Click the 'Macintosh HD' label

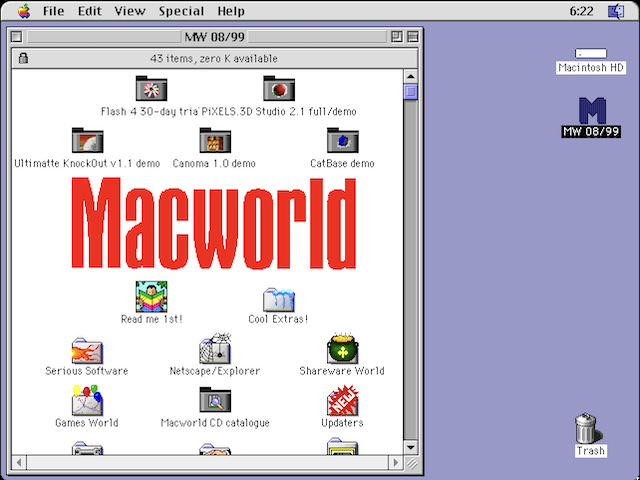click(591, 67)
